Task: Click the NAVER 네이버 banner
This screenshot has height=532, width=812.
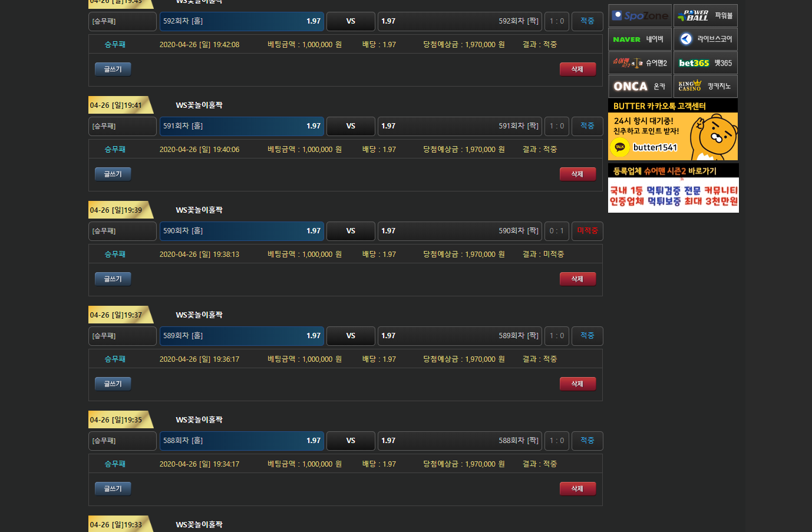Action: [640, 39]
